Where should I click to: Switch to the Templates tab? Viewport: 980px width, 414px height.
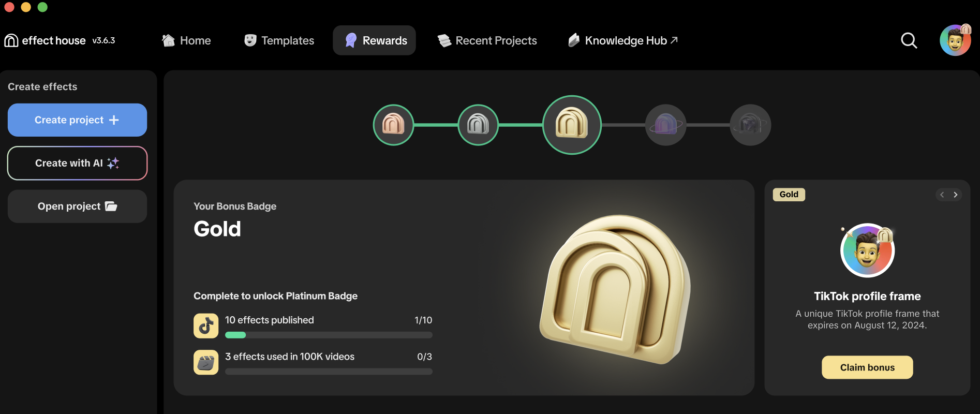(279, 40)
